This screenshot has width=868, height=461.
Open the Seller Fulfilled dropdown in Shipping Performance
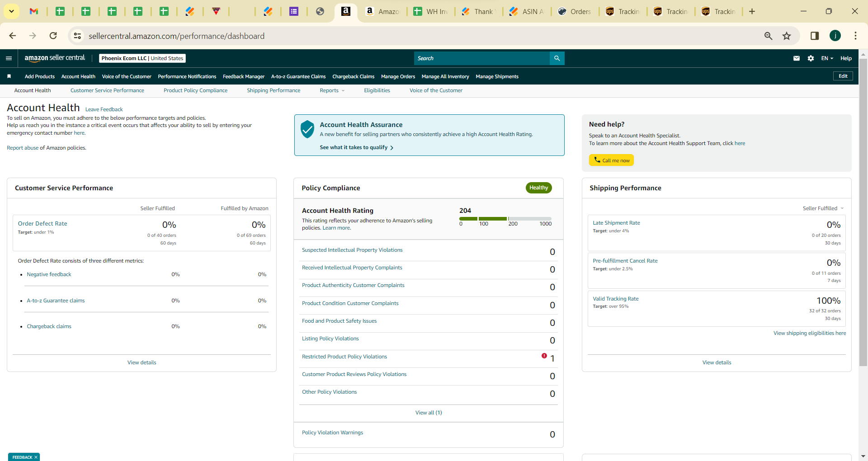823,208
